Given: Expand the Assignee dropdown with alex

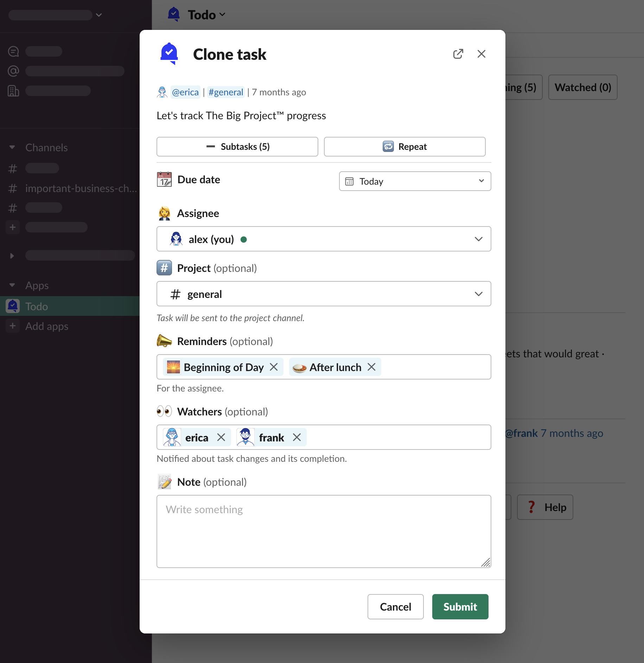Looking at the screenshot, I should tap(323, 239).
